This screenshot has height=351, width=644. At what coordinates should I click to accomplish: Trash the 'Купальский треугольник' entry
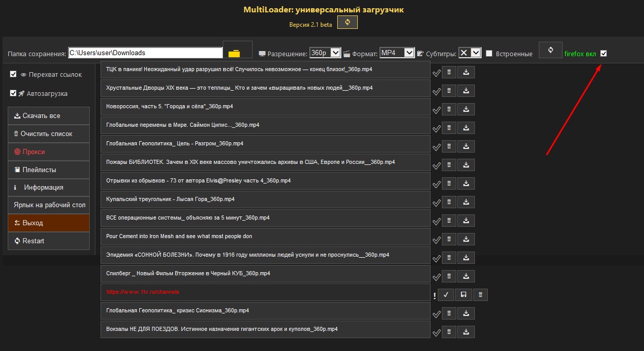[449, 202]
